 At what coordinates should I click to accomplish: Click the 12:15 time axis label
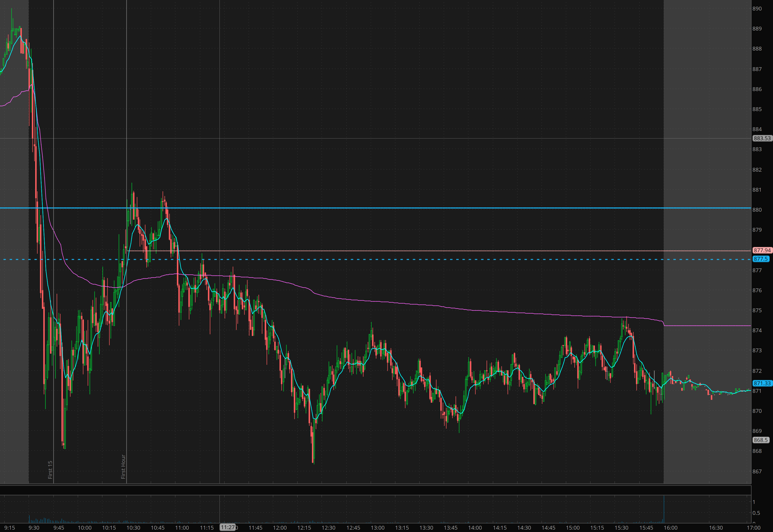click(x=304, y=528)
